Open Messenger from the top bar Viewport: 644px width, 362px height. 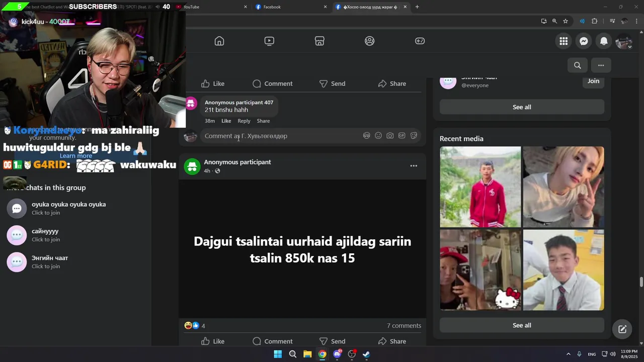pyautogui.click(x=584, y=41)
